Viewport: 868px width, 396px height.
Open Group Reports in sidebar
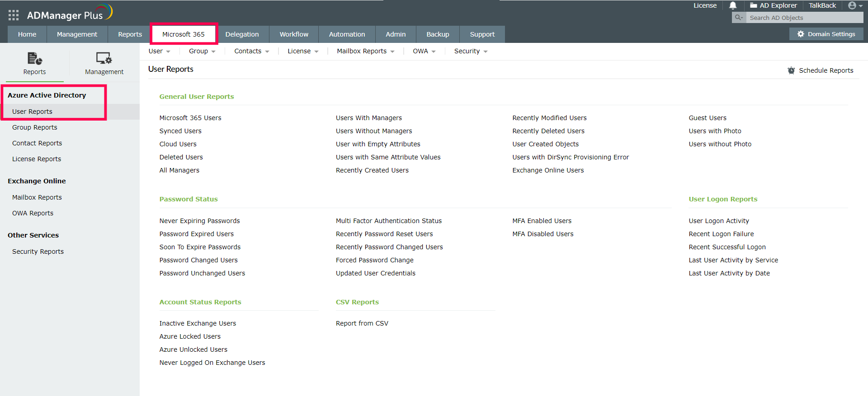[35, 127]
